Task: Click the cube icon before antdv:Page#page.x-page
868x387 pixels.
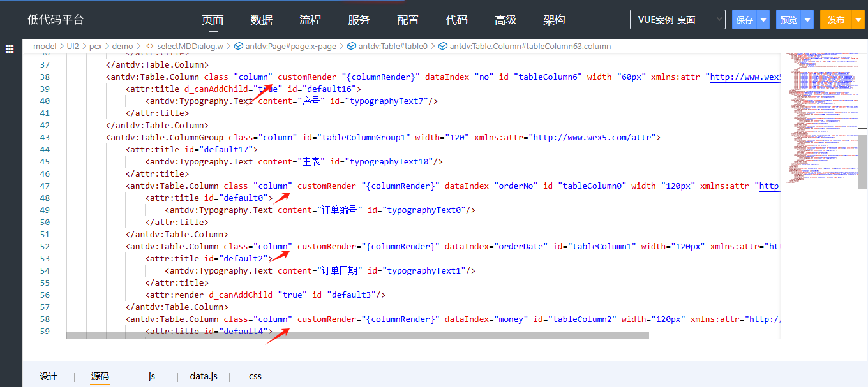Action: [238, 46]
